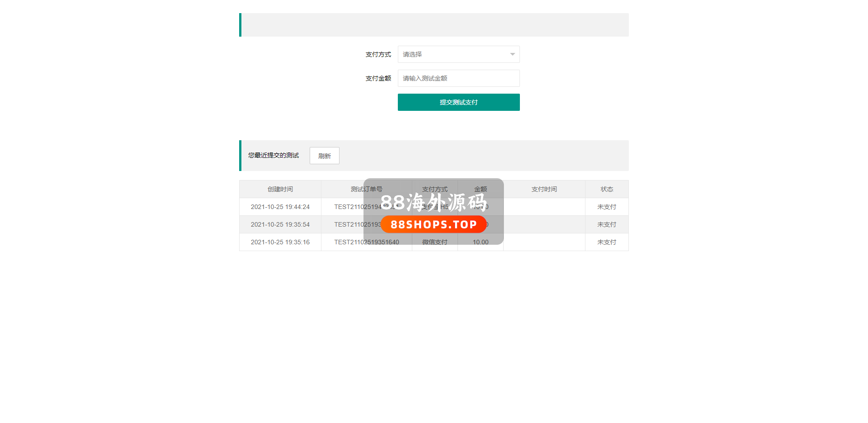Click 未支付 status in the 19:44:24 row

coord(607,207)
